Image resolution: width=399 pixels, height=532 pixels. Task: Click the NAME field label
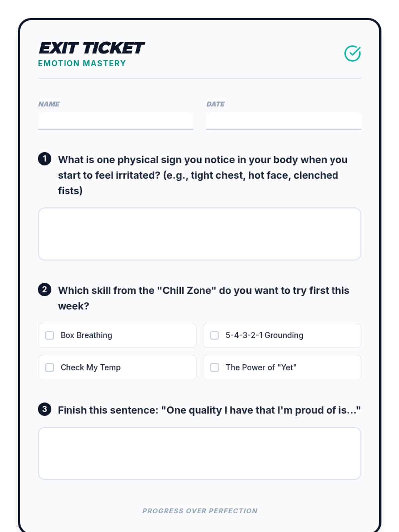point(49,104)
